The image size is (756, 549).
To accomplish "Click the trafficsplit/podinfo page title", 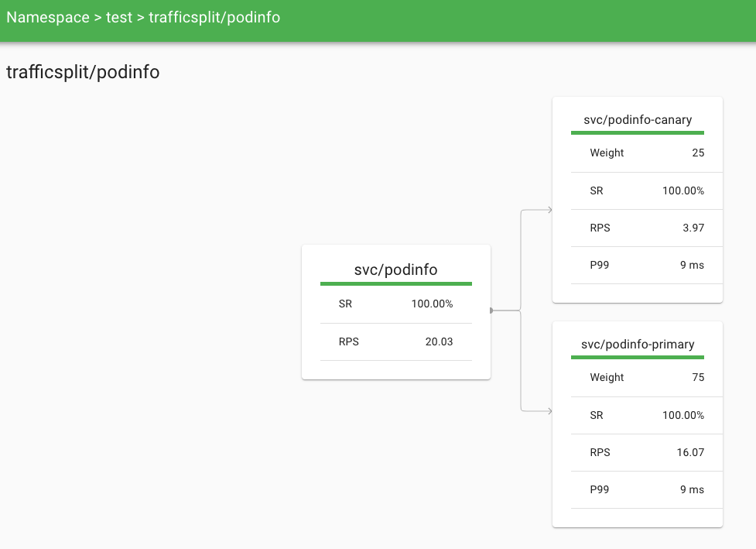I will pyautogui.click(x=82, y=72).
